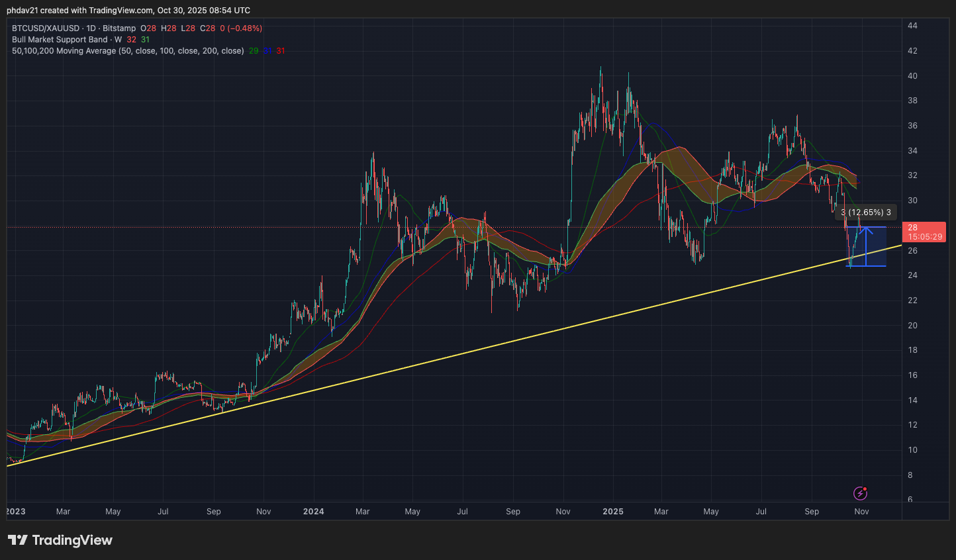
Task: Click the red Bull Market Band value 32
Action: tap(131, 40)
